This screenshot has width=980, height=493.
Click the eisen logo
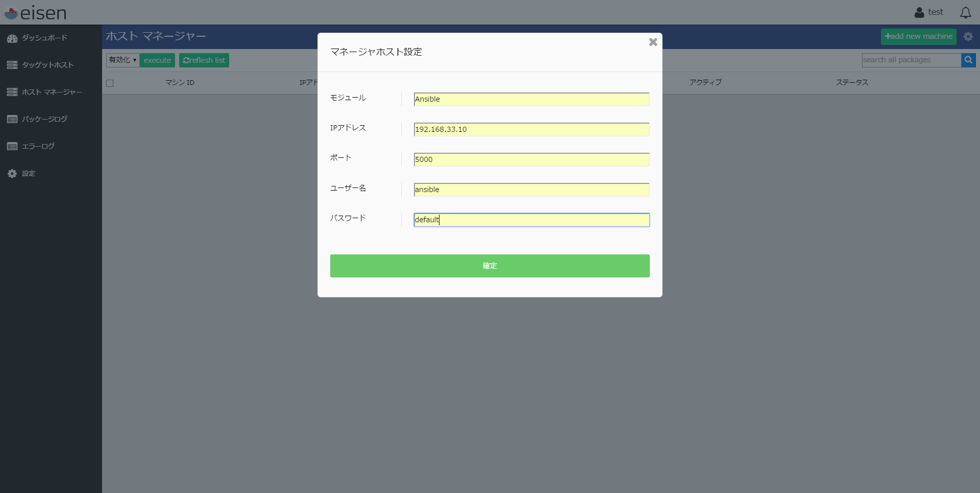35,13
